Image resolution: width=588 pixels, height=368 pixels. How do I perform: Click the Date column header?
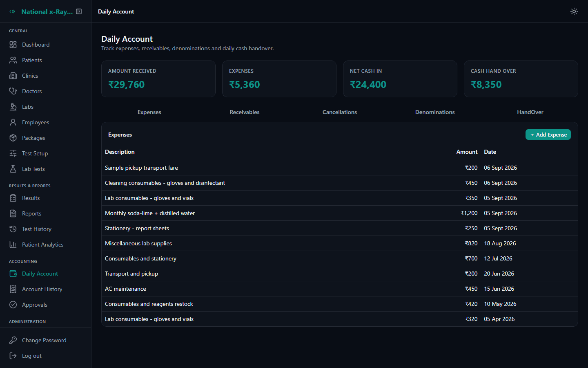tap(490, 152)
